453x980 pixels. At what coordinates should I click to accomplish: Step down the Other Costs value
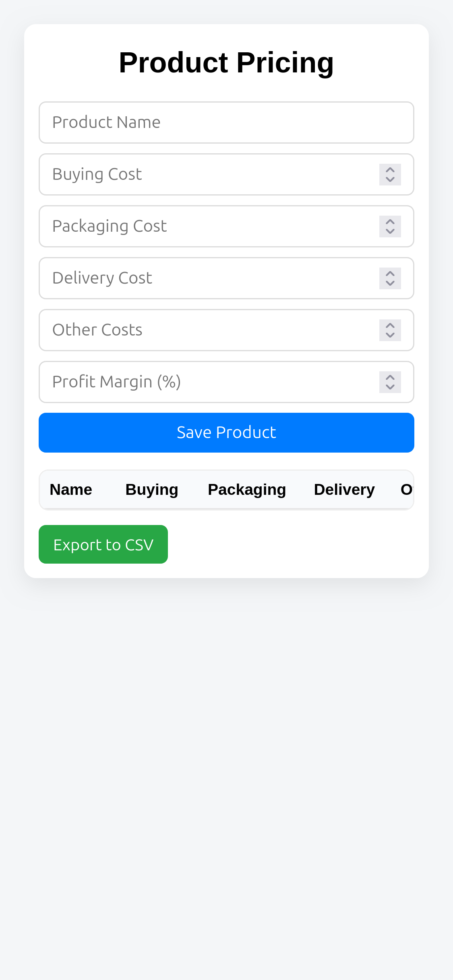[x=390, y=335]
